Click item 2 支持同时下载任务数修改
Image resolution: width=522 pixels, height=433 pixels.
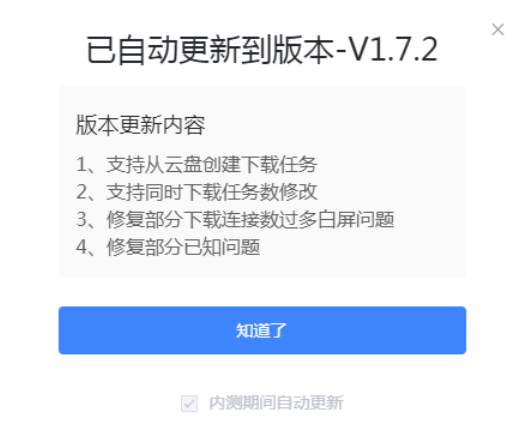pos(197,192)
